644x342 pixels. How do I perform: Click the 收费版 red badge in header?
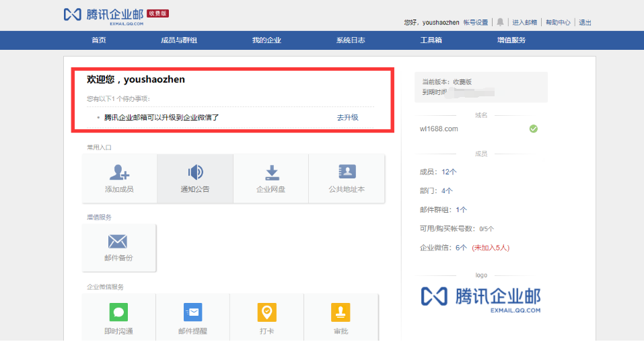coord(157,13)
